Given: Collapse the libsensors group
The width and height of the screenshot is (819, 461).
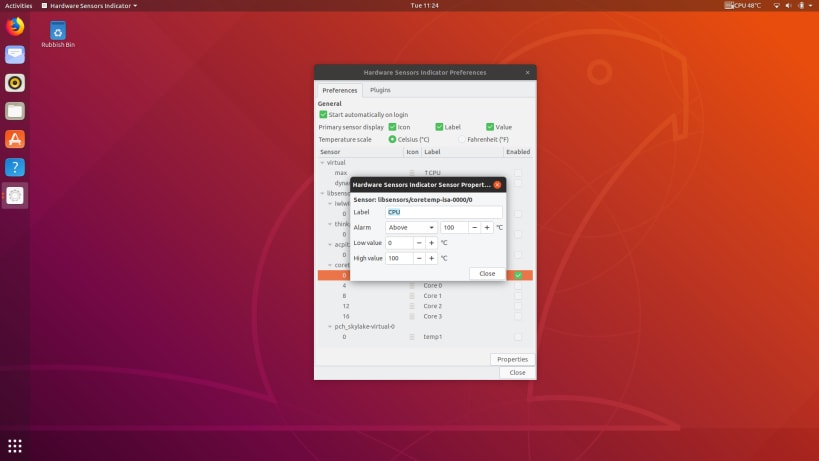Looking at the screenshot, I should point(322,193).
